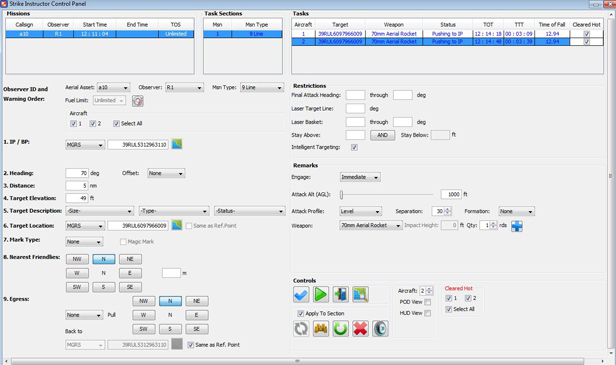Enable the POD View checkbox
The height and width of the screenshot is (365, 616).
tap(427, 302)
